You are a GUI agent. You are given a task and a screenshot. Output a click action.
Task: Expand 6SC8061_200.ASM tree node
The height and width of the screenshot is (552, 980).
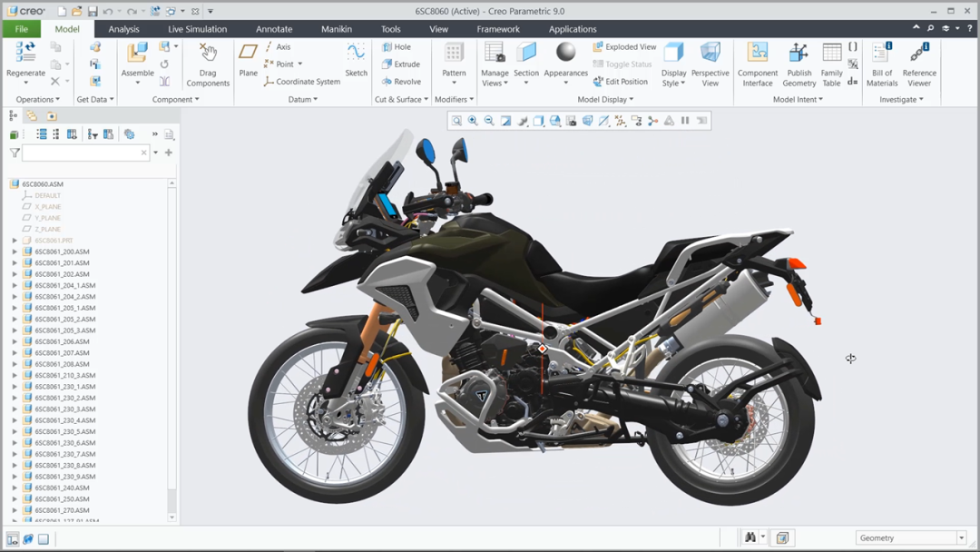15,251
